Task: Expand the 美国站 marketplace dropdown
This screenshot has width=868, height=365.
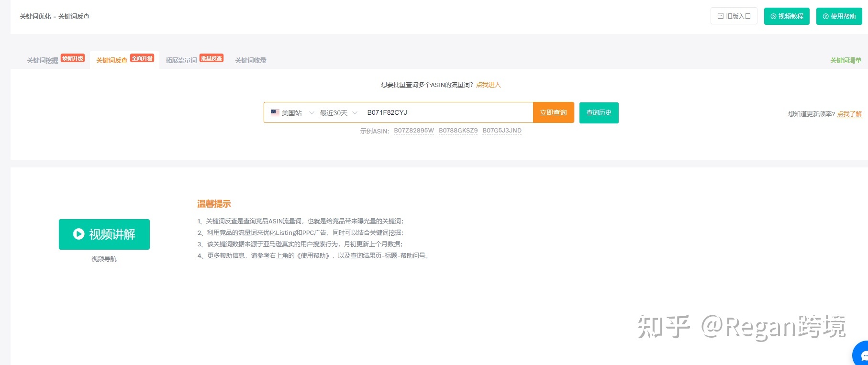Action: click(292, 113)
